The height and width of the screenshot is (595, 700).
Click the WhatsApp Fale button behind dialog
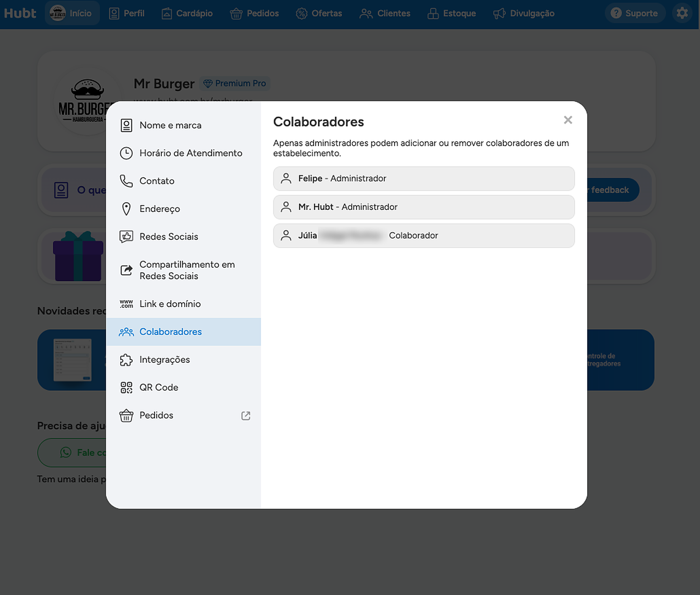point(72,453)
